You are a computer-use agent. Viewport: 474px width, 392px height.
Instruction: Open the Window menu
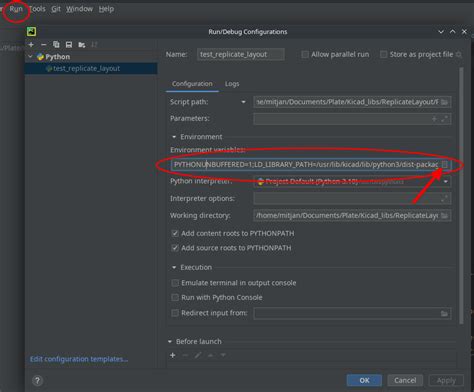point(79,9)
